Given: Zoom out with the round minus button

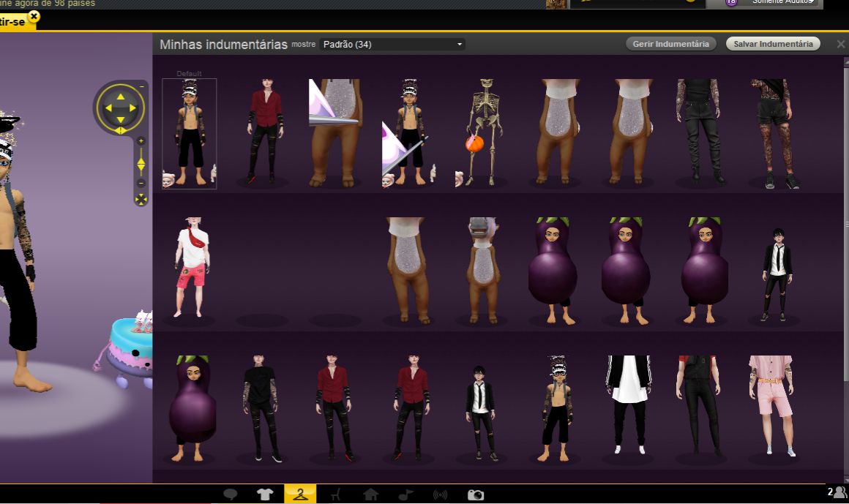Looking at the screenshot, I should click(141, 183).
